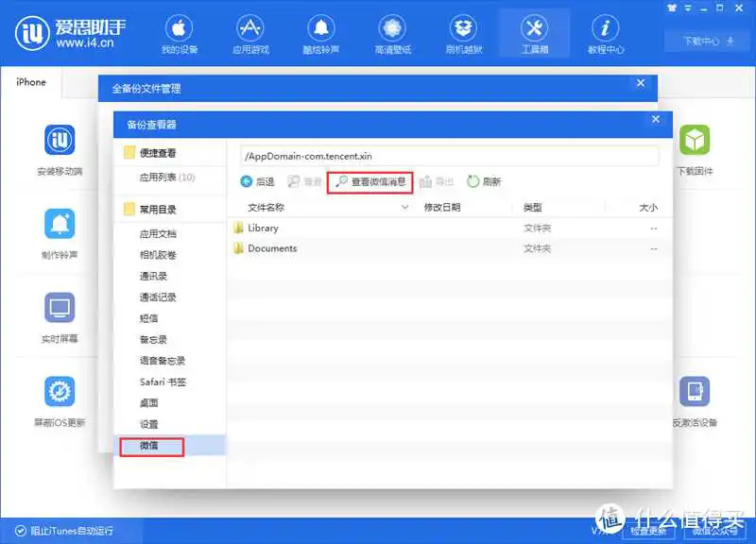Click the 检查更新 check update button
756x544 pixels.
point(649,531)
